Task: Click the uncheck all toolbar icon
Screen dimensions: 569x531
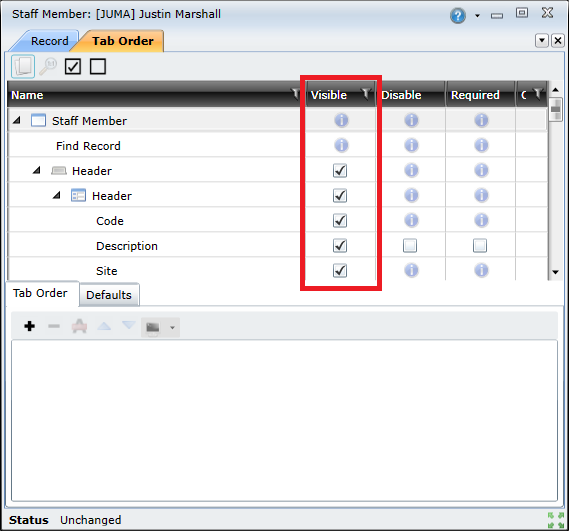Action: coord(98,66)
